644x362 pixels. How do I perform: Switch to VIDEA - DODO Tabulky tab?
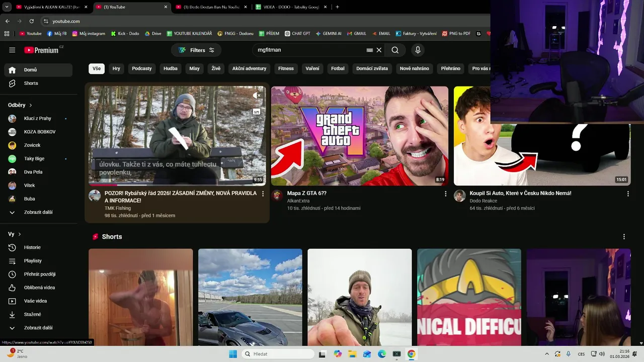tap(291, 7)
